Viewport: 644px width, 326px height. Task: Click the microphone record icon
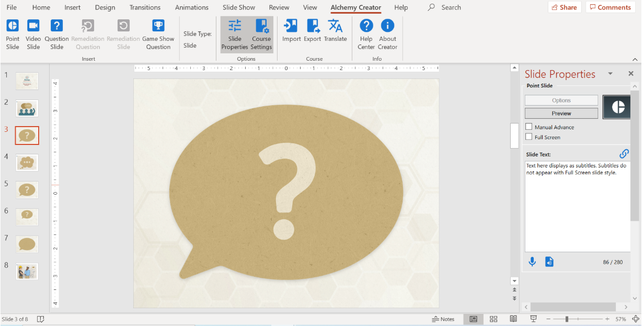click(532, 262)
